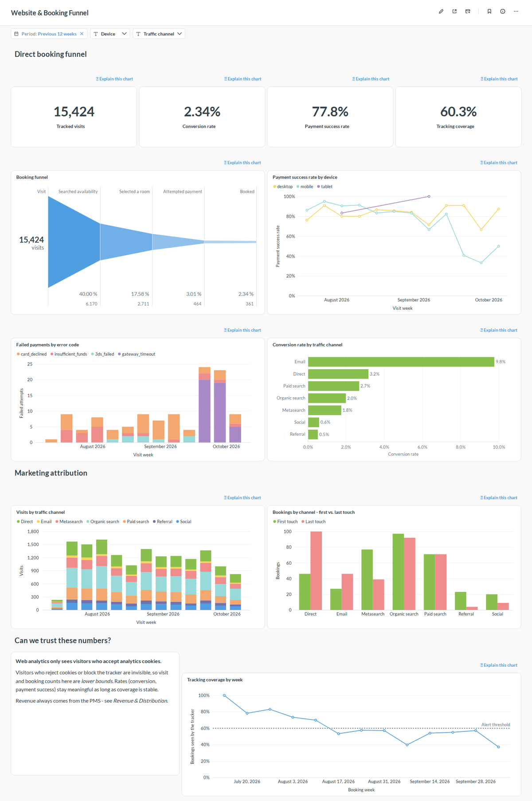Open the Device filter dropdown
The image size is (532, 801).
[x=110, y=34]
